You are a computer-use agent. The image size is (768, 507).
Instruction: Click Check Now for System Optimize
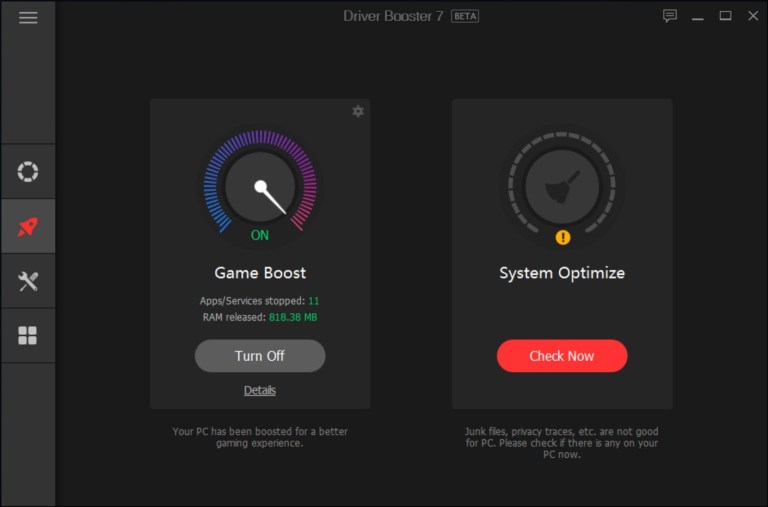click(x=562, y=356)
